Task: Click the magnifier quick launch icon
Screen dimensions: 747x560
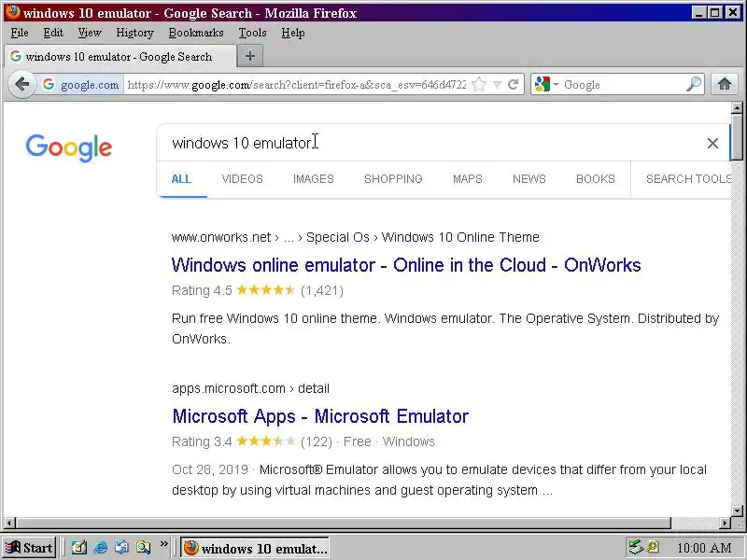Action: pos(144,548)
